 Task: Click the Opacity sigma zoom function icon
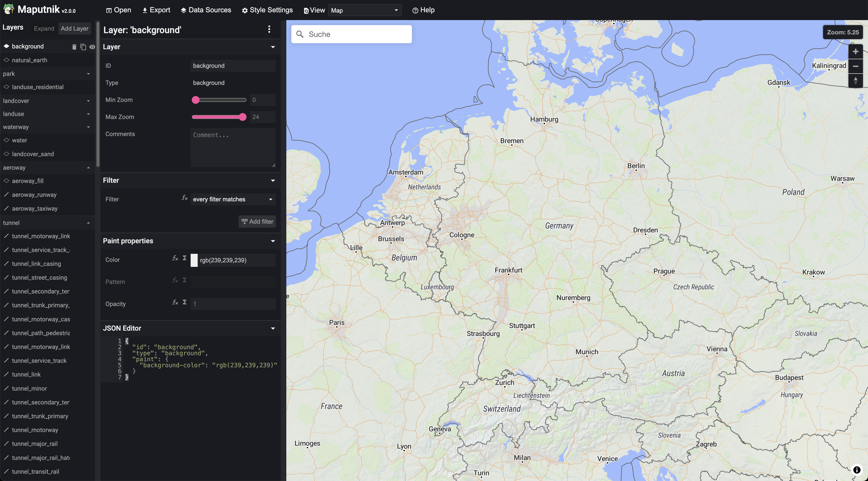point(185,303)
